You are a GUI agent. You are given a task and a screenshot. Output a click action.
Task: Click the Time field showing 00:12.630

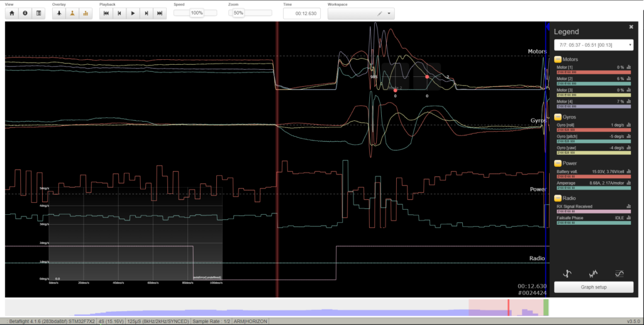(x=301, y=13)
